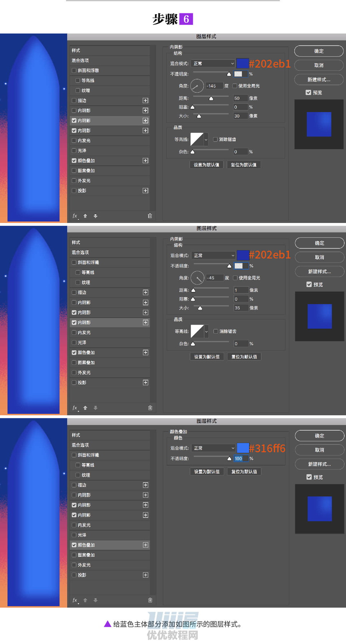Click trash icon in the 颜色叠加 settings dialog
Screen dimensions: 346x644
pos(150,600)
